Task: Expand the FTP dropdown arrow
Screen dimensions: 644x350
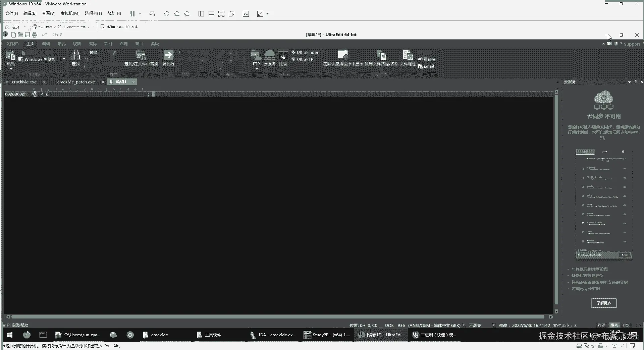Action: [x=257, y=69]
